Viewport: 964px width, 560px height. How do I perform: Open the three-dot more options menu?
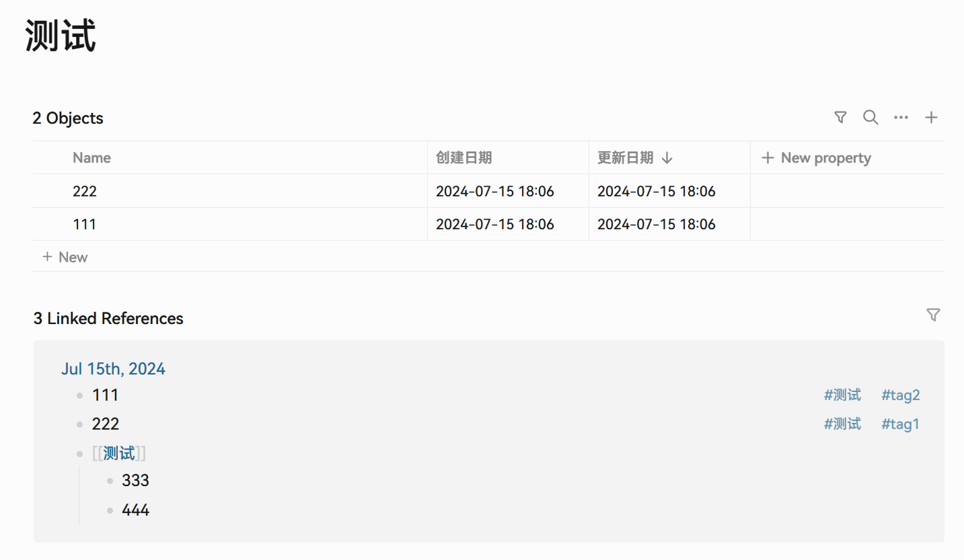(x=901, y=118)
